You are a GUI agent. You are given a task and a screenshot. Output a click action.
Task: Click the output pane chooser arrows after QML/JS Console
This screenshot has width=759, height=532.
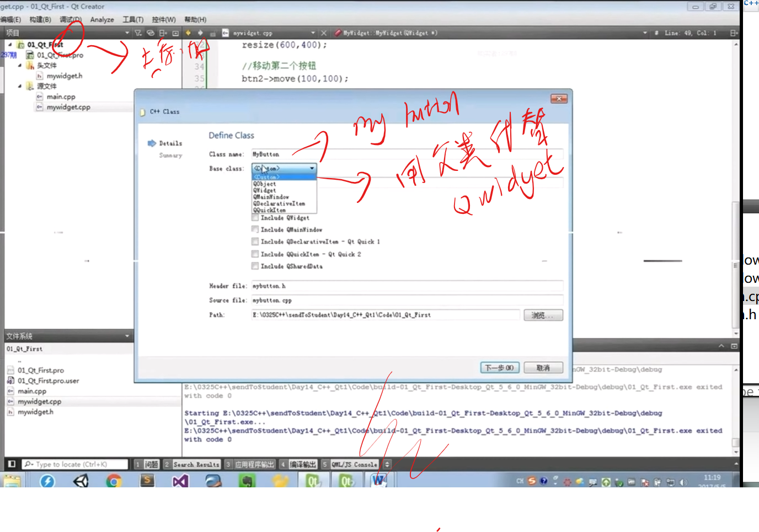[387, 464]
